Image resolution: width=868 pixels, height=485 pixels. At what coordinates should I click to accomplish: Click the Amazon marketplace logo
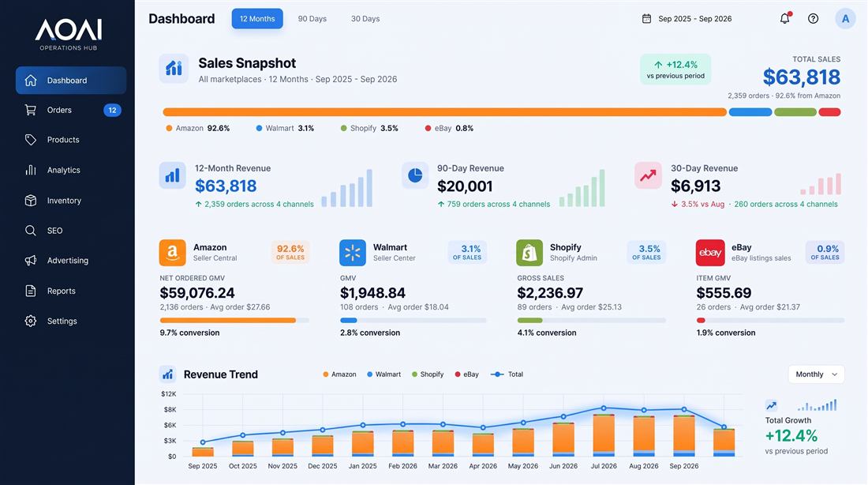(x=172, y=253)
